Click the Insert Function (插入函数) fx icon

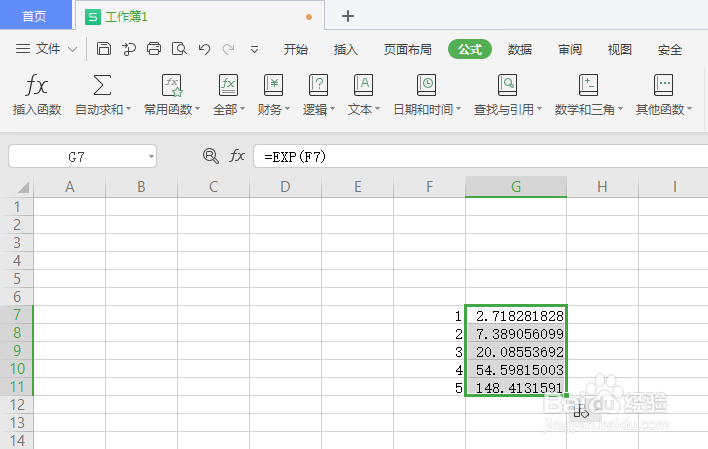click(x=36, y=85)
